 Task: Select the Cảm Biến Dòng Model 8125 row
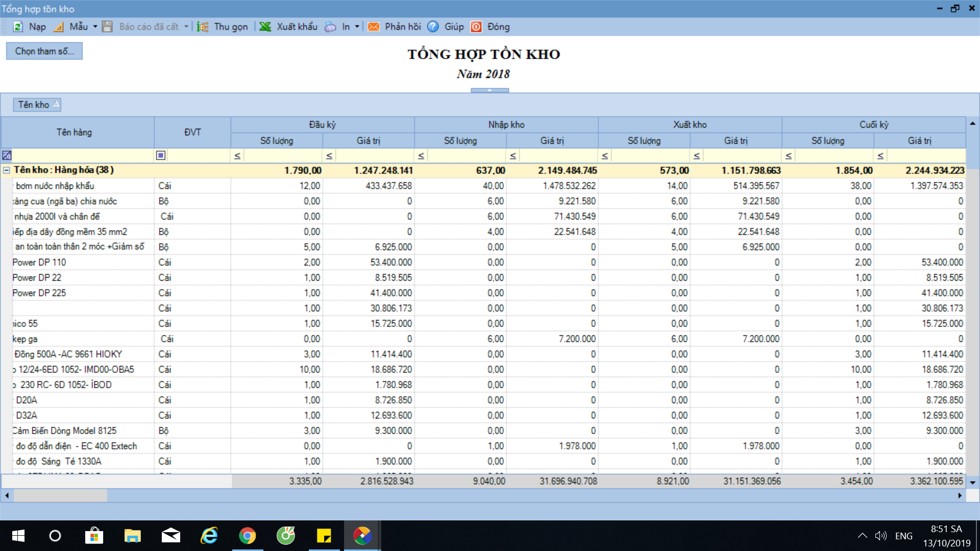coord(488,431)
